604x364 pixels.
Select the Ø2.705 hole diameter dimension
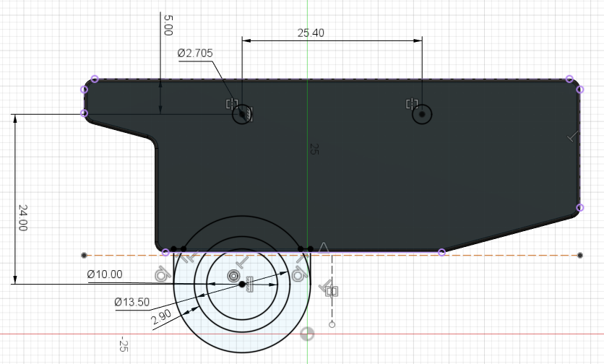pyautogui.click(x=195, y=53)
